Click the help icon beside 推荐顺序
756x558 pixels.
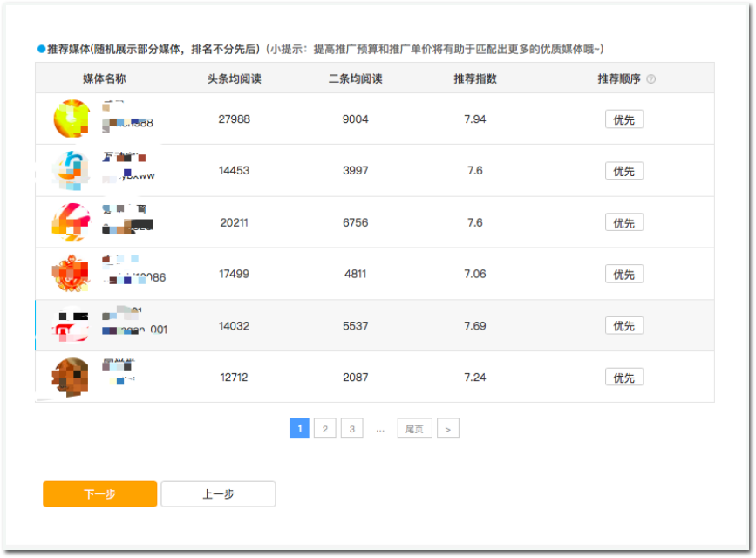[651, 79]
